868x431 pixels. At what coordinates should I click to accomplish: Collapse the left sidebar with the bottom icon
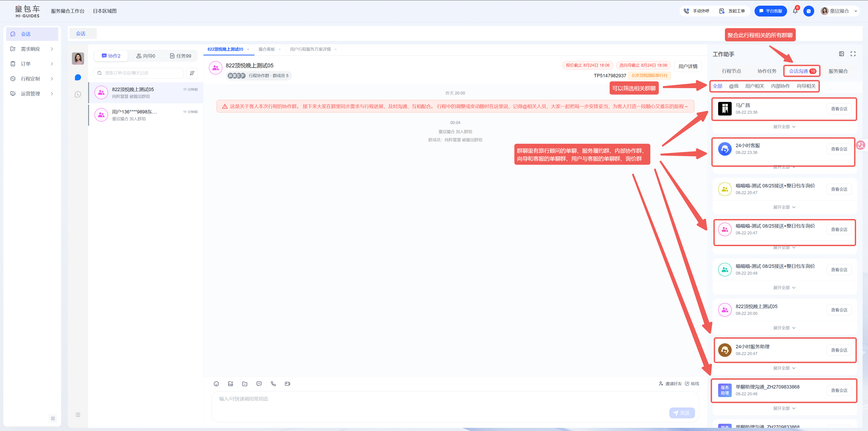click(x=53, y=419)
